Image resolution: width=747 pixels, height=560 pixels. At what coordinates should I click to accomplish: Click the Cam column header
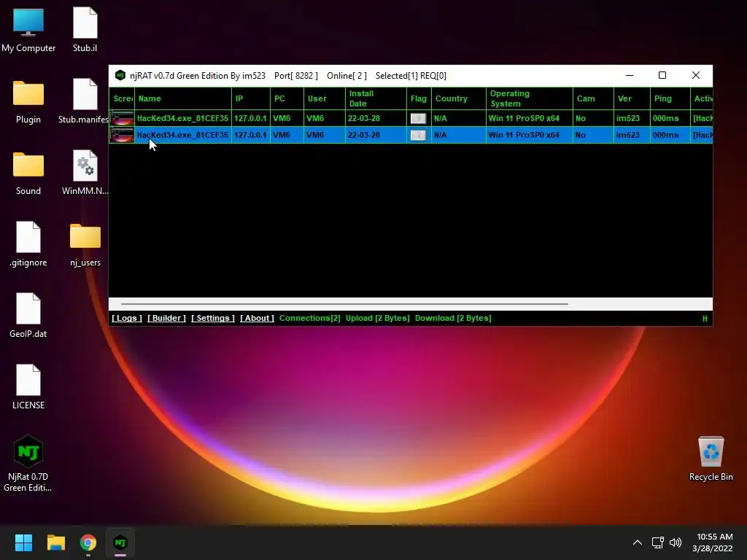pos(593,98)
